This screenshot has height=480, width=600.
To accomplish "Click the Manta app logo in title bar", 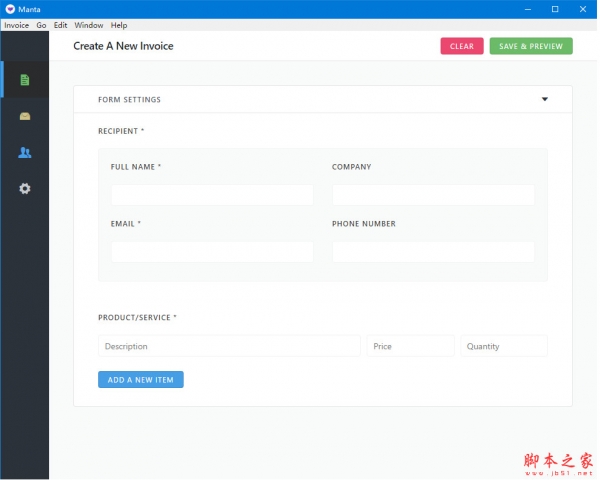I will click(x=9, y=9).
